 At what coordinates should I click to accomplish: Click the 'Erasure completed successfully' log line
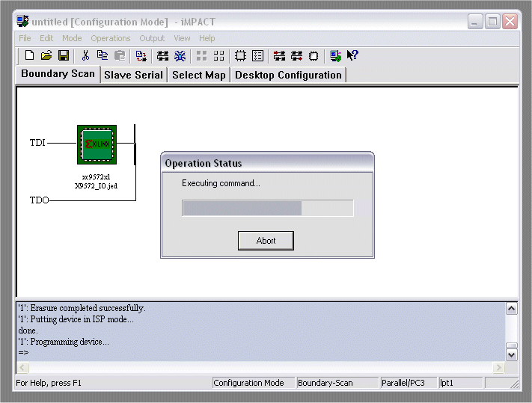tap(82, 308)
